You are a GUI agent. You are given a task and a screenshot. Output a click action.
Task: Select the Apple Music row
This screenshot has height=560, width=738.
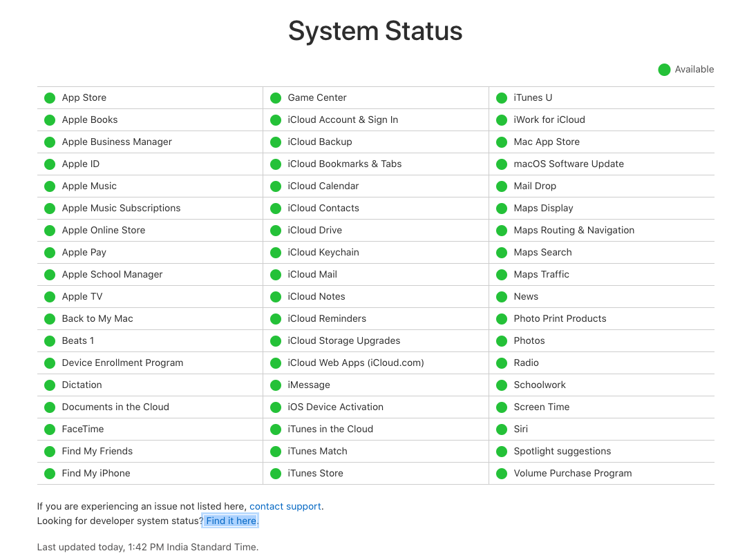tap(89, 186)
